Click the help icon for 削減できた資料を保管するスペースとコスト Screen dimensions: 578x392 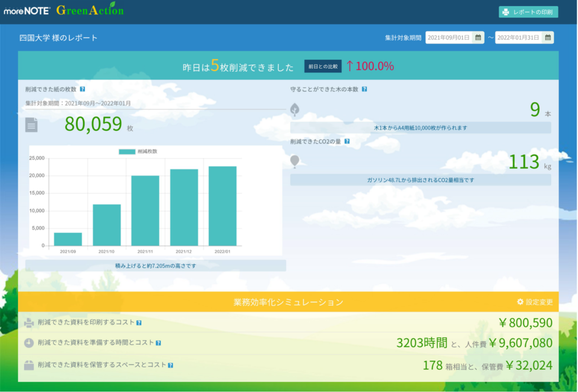point(170,364)
